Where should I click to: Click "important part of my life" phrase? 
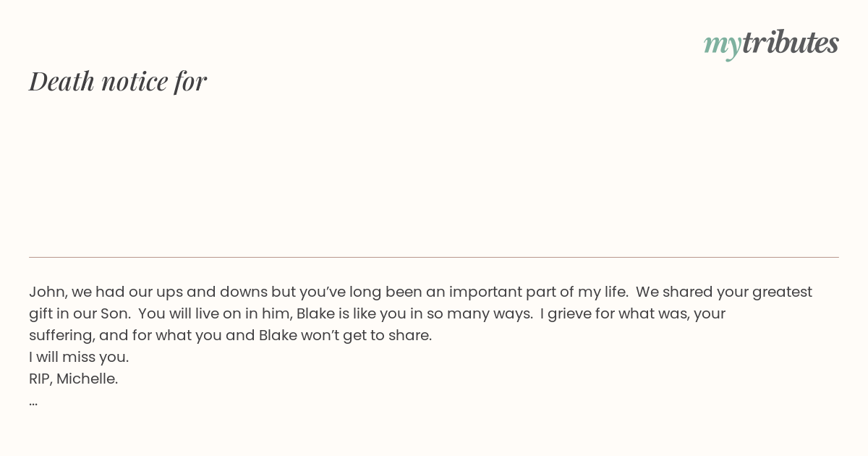[x=538, y=292]
